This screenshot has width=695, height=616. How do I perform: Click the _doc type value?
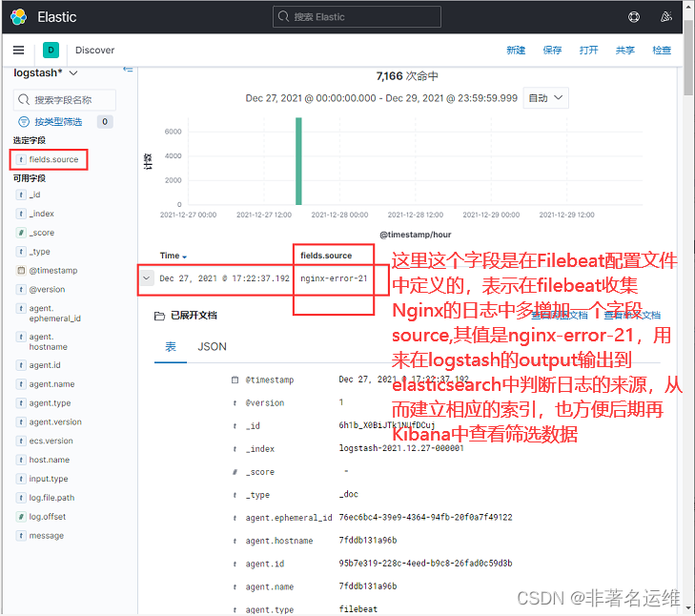348,494
